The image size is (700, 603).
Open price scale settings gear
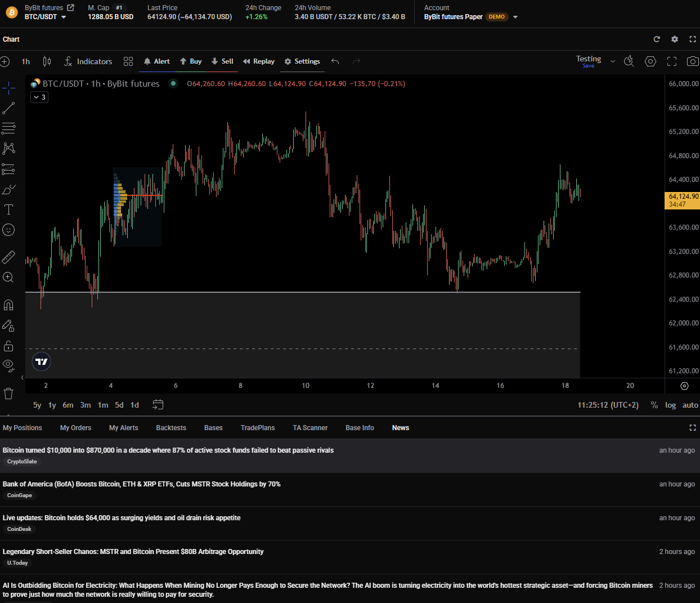tap(684, 386)
